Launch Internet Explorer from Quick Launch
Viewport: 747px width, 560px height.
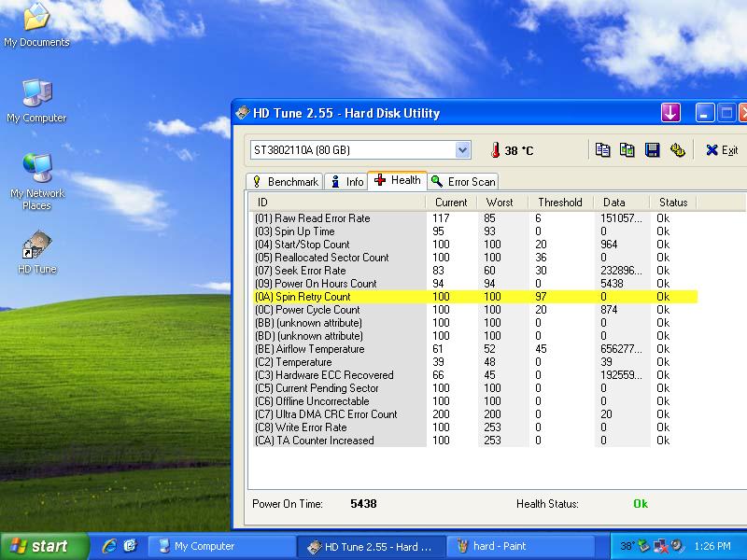pos(109,546)
